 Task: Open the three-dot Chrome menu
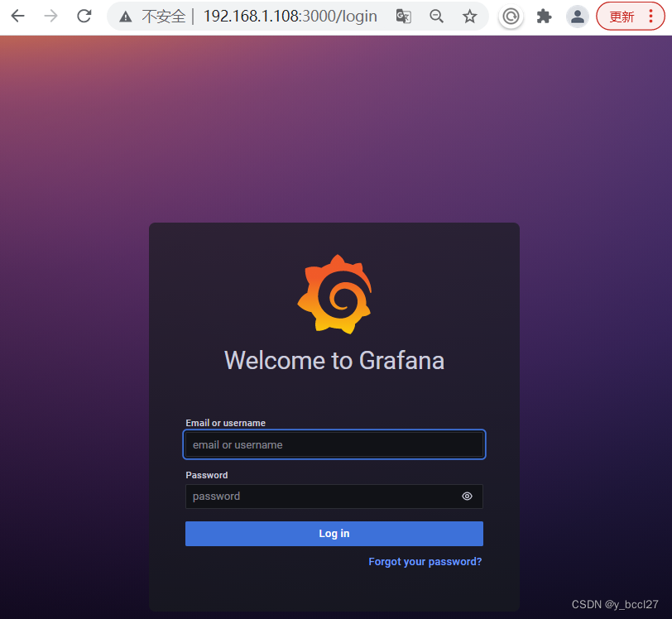650,17
